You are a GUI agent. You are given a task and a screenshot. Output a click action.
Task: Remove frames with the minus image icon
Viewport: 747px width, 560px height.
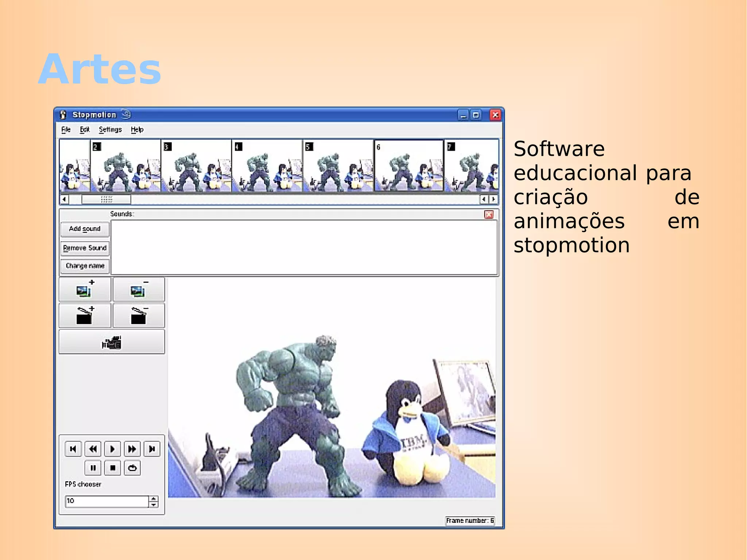[x=139, y=289]
